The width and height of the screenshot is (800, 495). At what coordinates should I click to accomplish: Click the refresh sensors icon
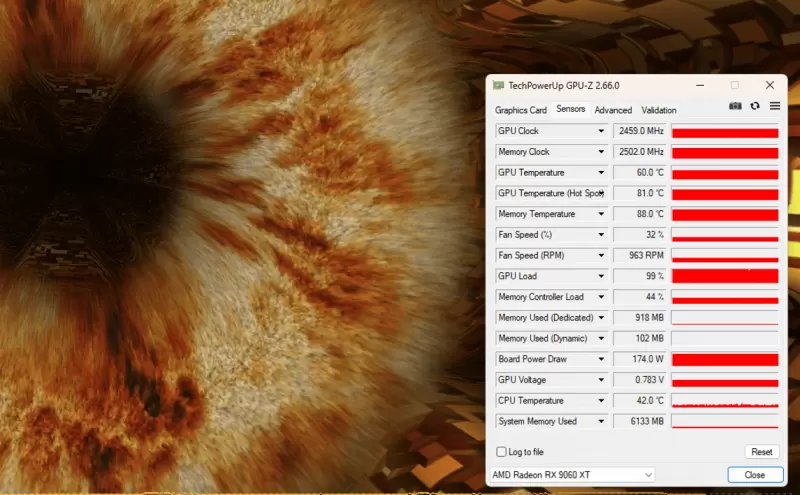pos(755,106)
